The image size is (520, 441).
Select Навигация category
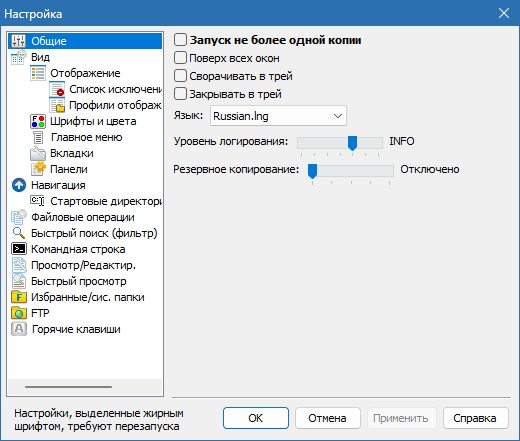(x=58, y=185)
